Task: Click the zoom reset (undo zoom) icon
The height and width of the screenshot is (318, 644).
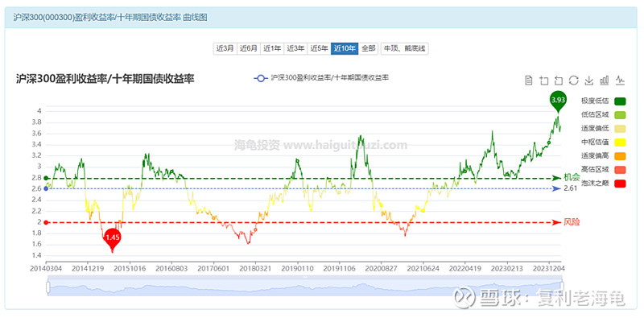Action: 559,81
